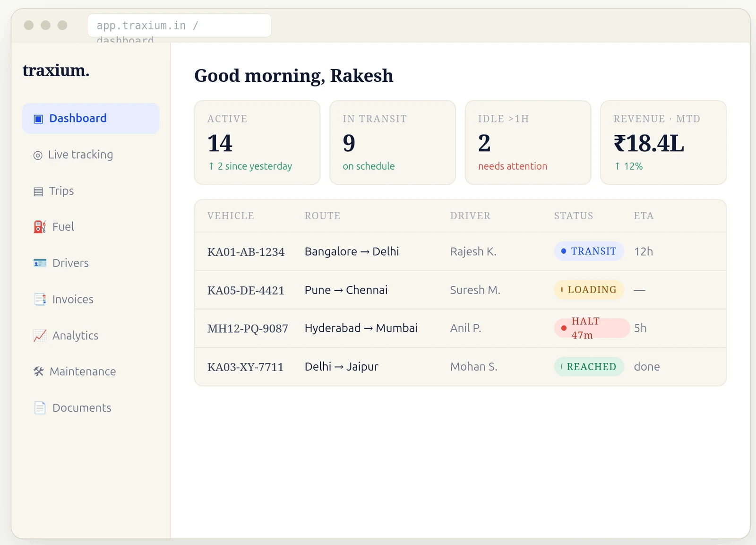Go to the Trips section
This screenshot has width=756, height=545.
(91, 191)
